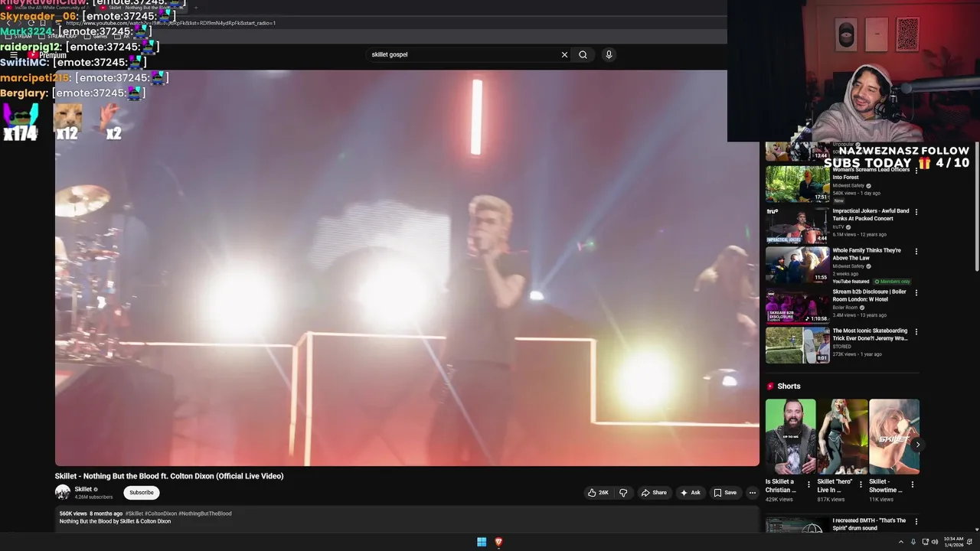The width and height of the screenshot is (980, 551).
Task: Open 'Woman's Screams Lead Officers Into Forest' thumbnail
Action: click(797, 184)
